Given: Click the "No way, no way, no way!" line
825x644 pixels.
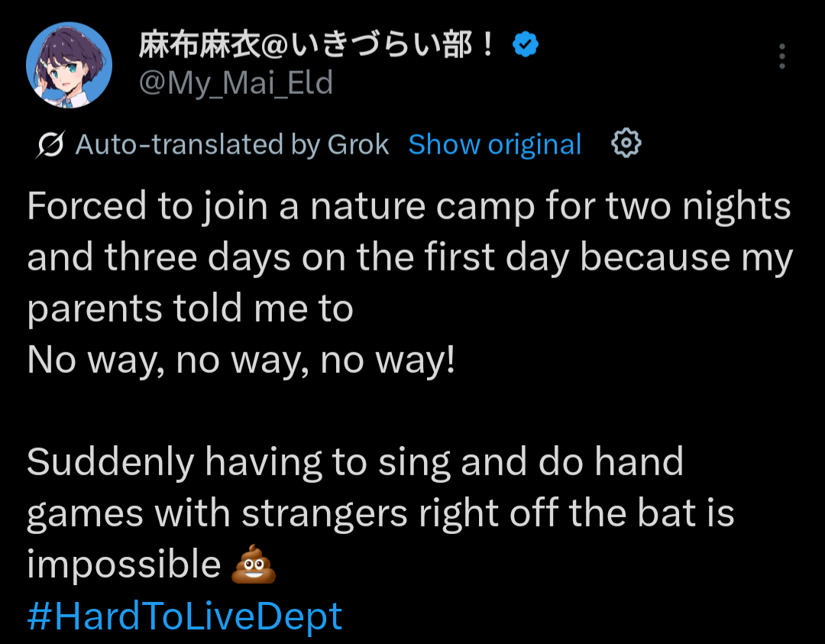Looking at the screenshot, I should (x=241, y=361).
